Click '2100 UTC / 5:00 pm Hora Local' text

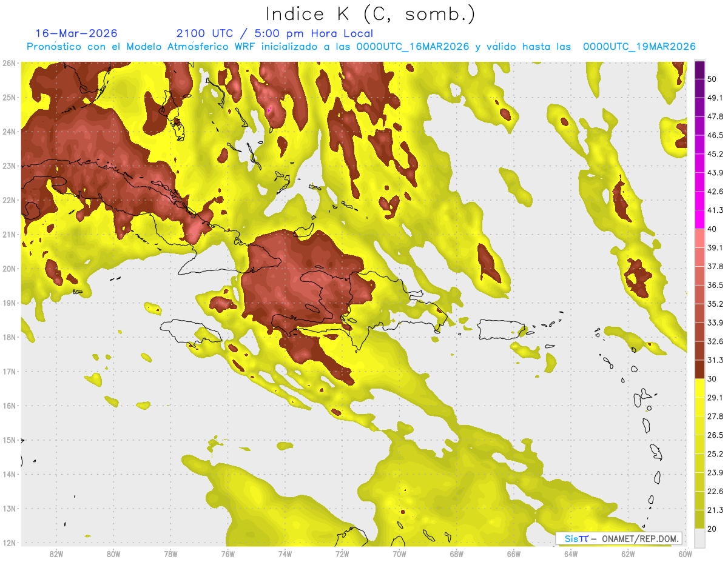click(275, 33)
